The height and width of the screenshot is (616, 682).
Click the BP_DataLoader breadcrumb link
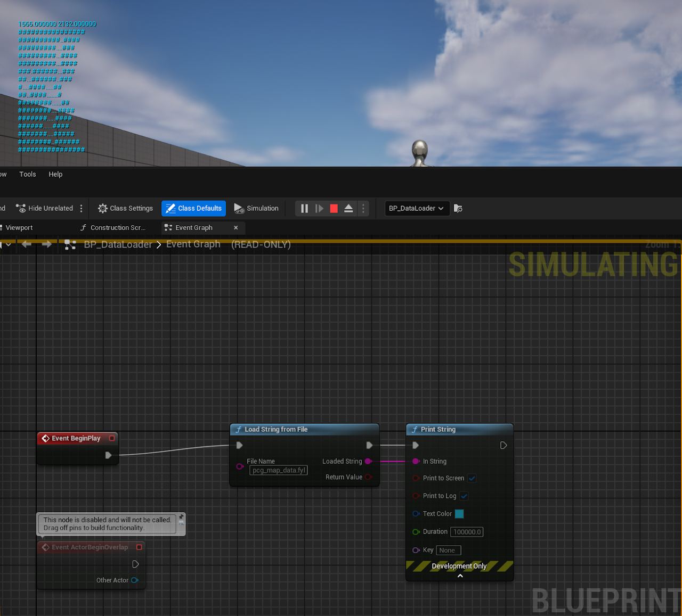pos(118,244)
